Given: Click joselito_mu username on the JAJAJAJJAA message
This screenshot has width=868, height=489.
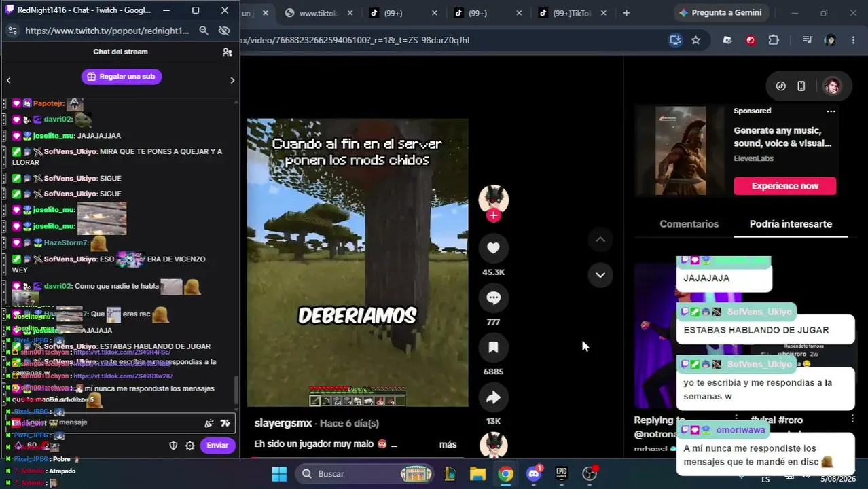Looking at the screenshot, I should (x=54, y=136).
